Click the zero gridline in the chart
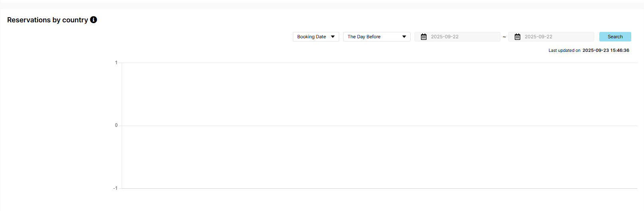The height and width of the screenshot is (211, 644). (x=379, y=126)
